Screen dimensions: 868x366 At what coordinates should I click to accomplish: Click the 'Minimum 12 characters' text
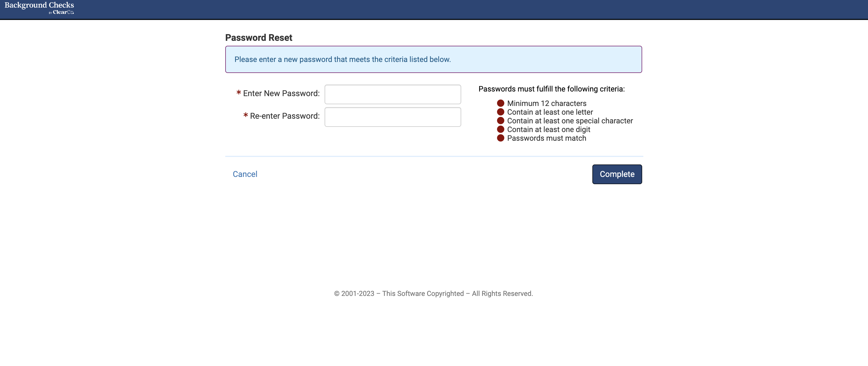coord(547,103)
